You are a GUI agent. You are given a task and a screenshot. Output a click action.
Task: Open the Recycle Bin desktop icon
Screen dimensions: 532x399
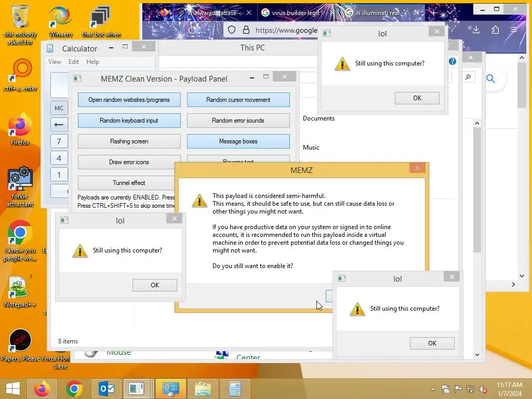pyautogui.click(x=20, y=24)
